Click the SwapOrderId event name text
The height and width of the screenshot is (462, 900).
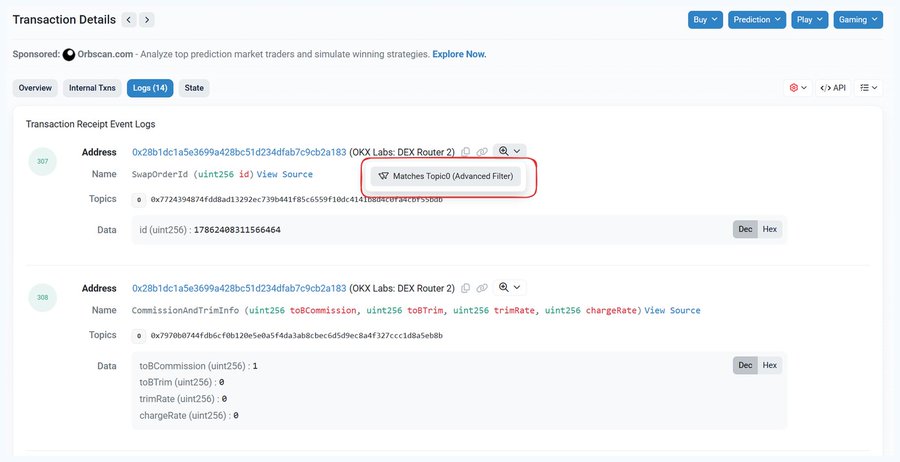(x=161, y=174)
